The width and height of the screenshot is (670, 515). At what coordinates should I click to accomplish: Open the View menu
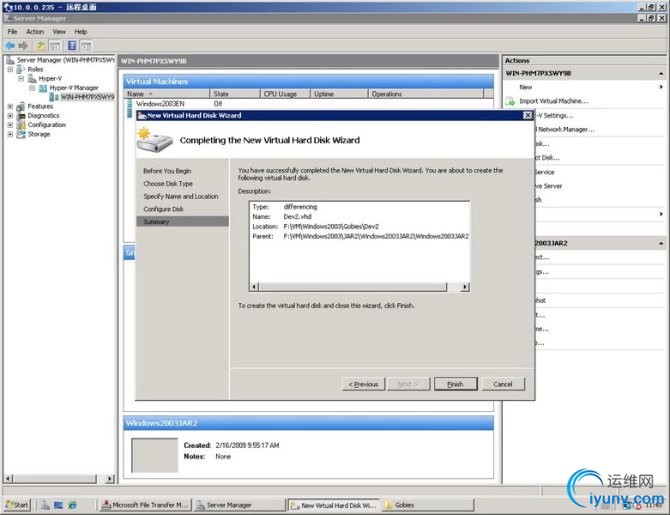point(59,32)
